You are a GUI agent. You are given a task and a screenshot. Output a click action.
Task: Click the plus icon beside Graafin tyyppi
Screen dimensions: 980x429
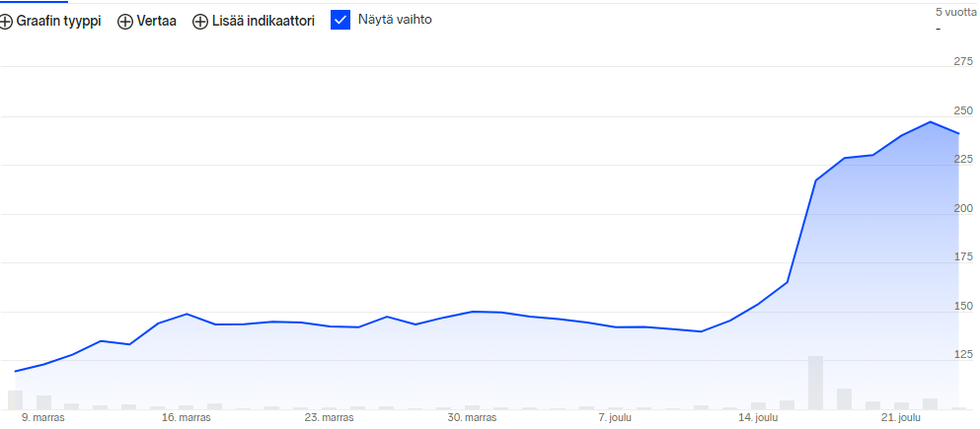[x=6, y=22]
